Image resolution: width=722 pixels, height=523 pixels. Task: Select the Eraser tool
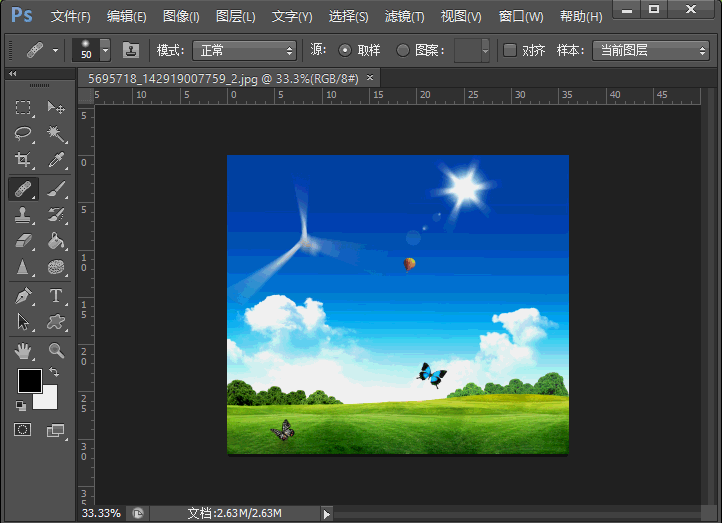tap(23, 241)
